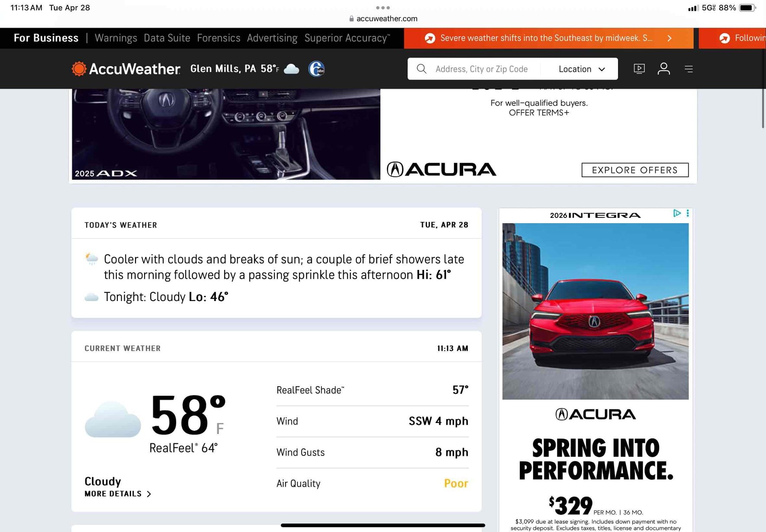Image resolution: width=766 pixels, height=532 pixels.
Task: Click the Explore Offers button
Action: [x=635, y=170]
